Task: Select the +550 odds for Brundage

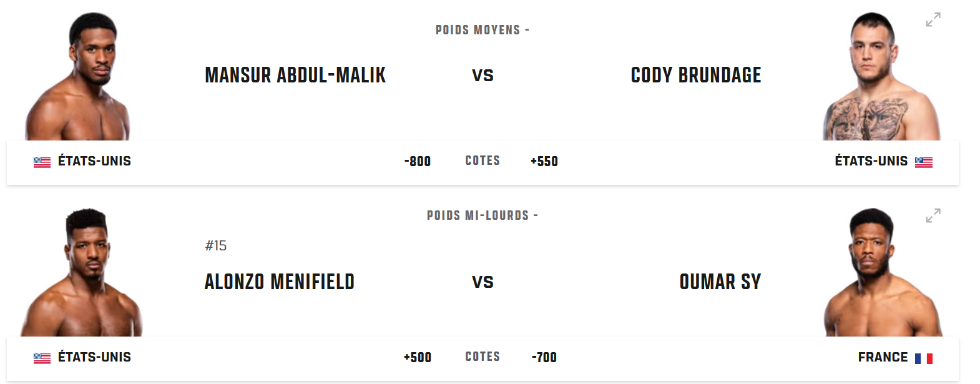Action: tap(544, 161)
